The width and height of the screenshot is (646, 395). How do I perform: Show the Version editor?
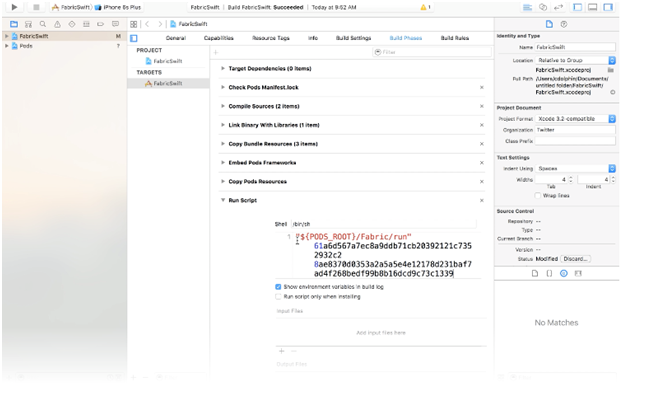click(558, 7)
